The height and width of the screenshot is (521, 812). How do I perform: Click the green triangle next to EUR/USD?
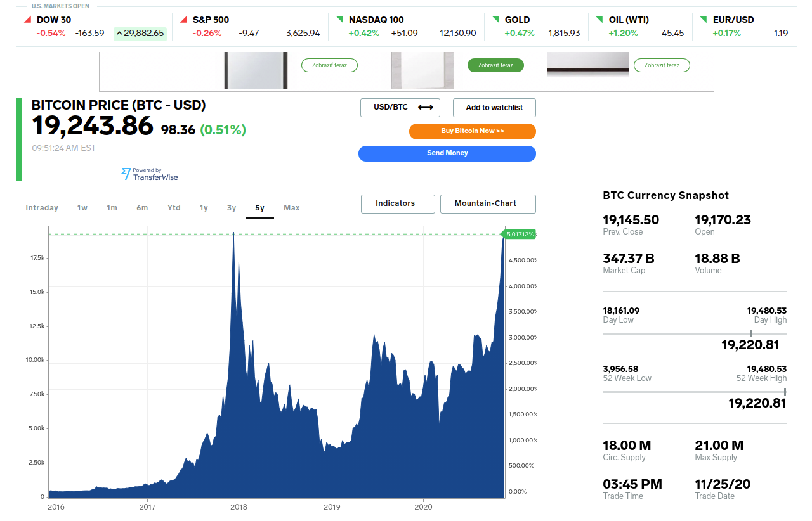point(704,20)
